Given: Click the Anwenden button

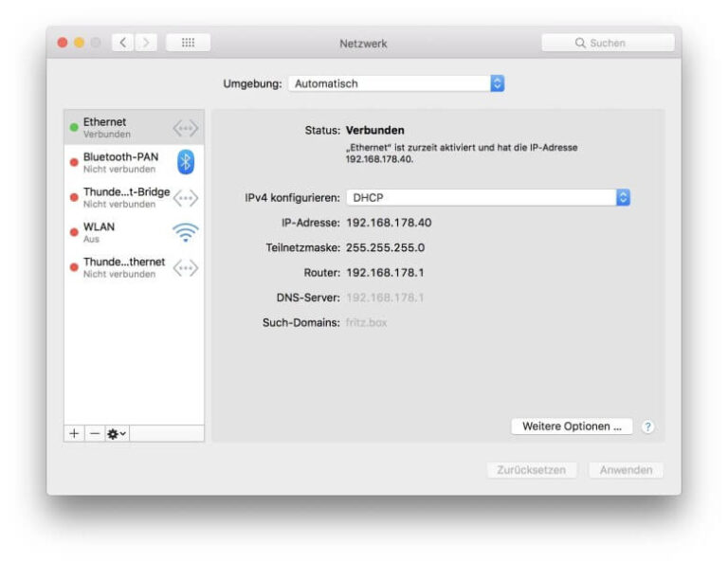Looking at the screenshot, I should point(626,470).
